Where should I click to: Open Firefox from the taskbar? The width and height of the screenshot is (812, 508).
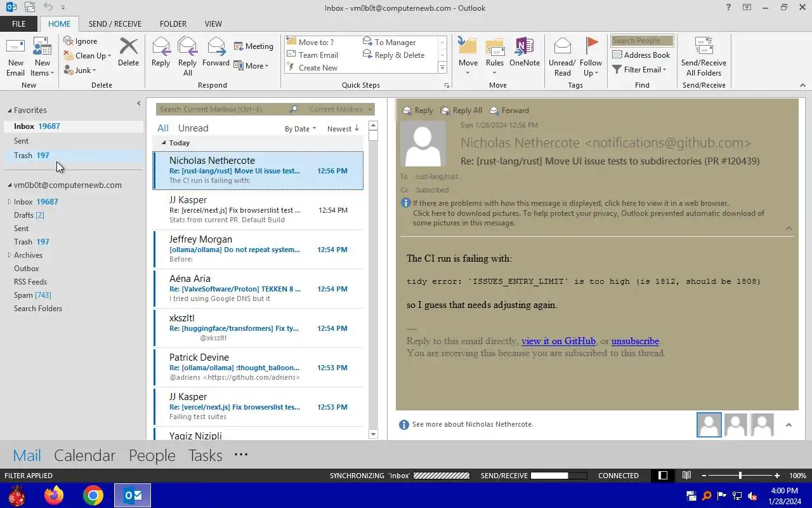(54, 495)
